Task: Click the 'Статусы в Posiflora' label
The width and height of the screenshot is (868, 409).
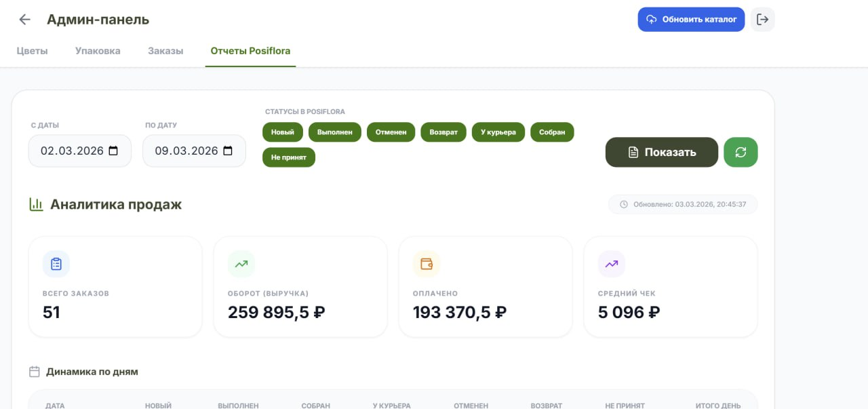Action: pyautogui.click(x=305, y=111)
